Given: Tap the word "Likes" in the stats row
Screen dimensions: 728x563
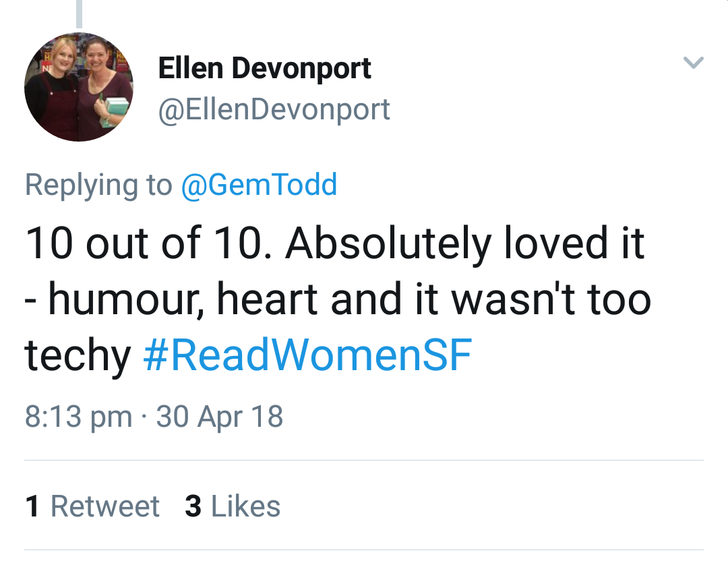Looking at the screenshot, I should (x=246, y=506).
